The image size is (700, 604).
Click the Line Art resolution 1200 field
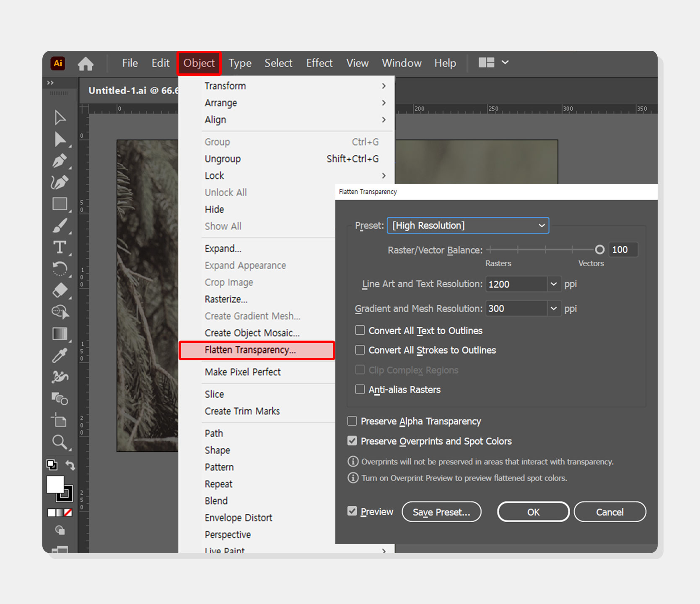[516, 284]
